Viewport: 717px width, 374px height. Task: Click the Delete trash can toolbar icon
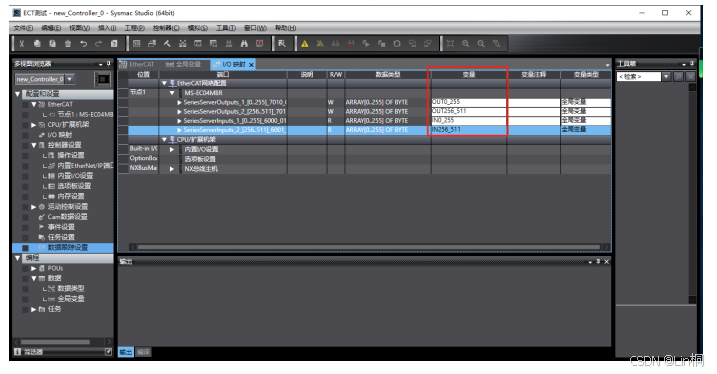68,43
